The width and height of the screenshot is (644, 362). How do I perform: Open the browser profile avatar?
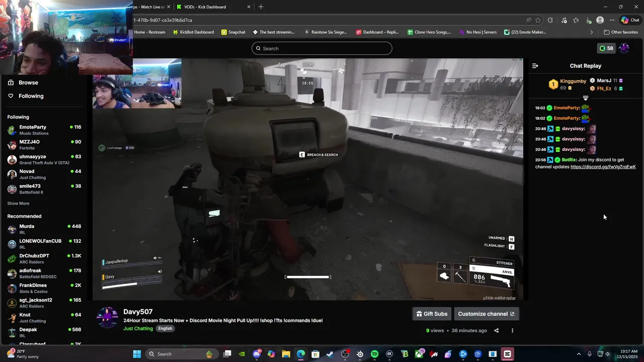tap(600, 20)
